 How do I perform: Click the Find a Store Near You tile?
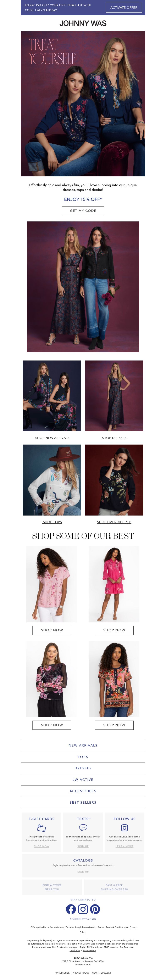pyautogui.click(x=52, y=887)
